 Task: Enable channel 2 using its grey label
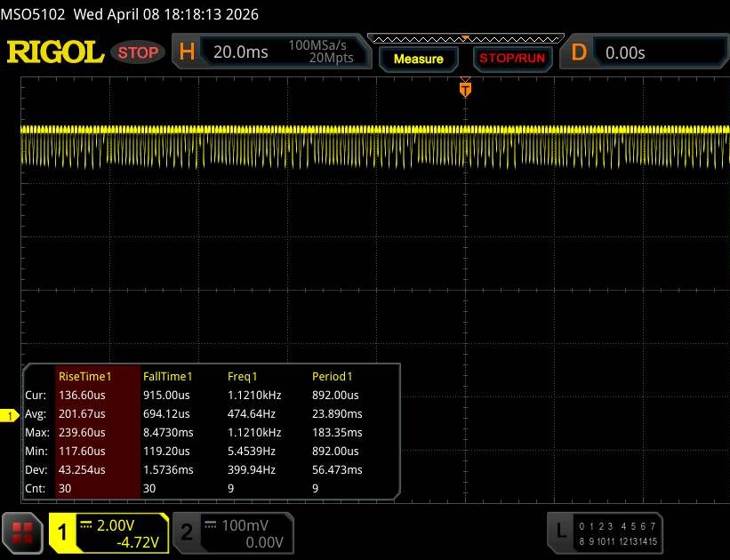point(186,531)
